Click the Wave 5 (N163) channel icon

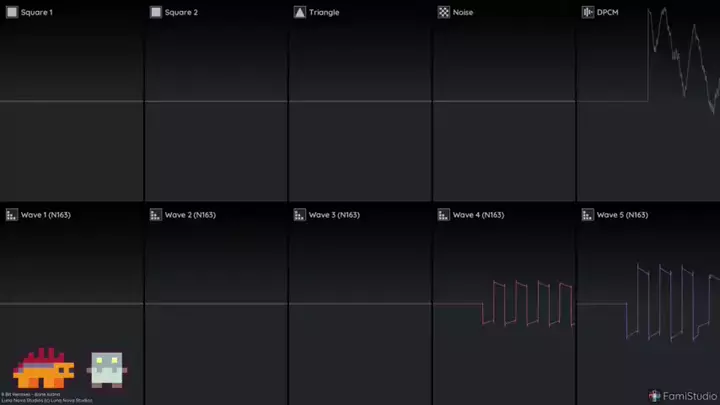(x=588, y=215)
